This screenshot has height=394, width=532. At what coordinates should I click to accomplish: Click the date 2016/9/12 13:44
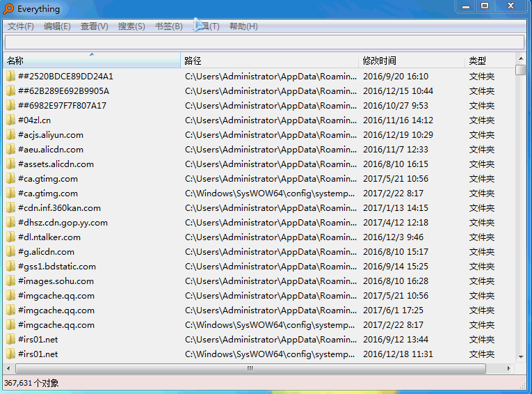pyautogui.click(x=396, y=339)
